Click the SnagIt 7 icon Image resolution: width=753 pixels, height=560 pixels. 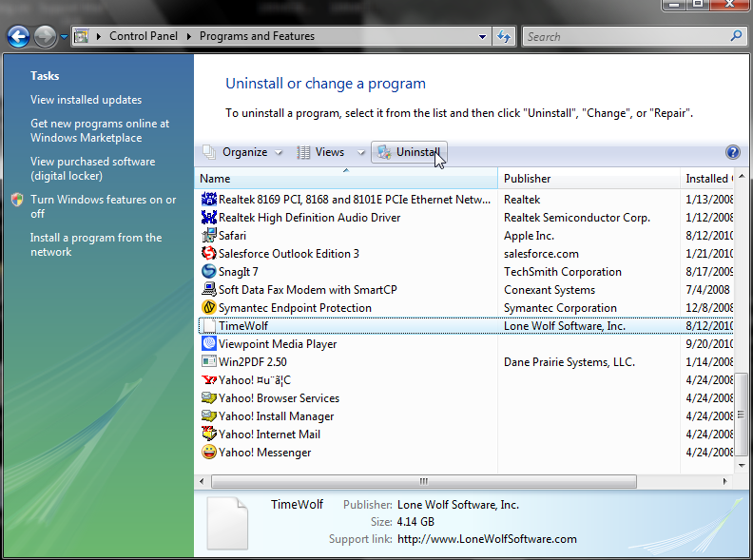(209, 272)
